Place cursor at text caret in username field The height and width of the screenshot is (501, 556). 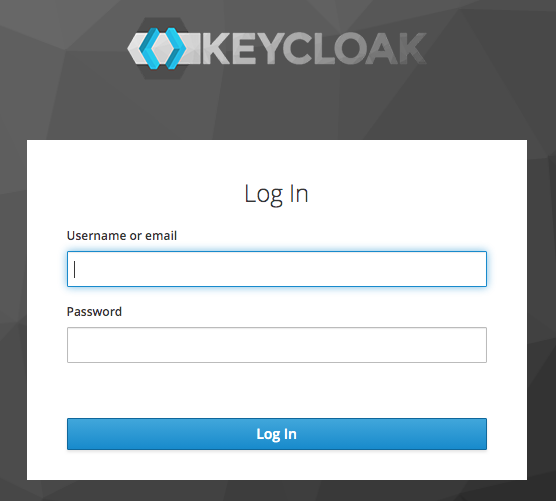(74, 269)
